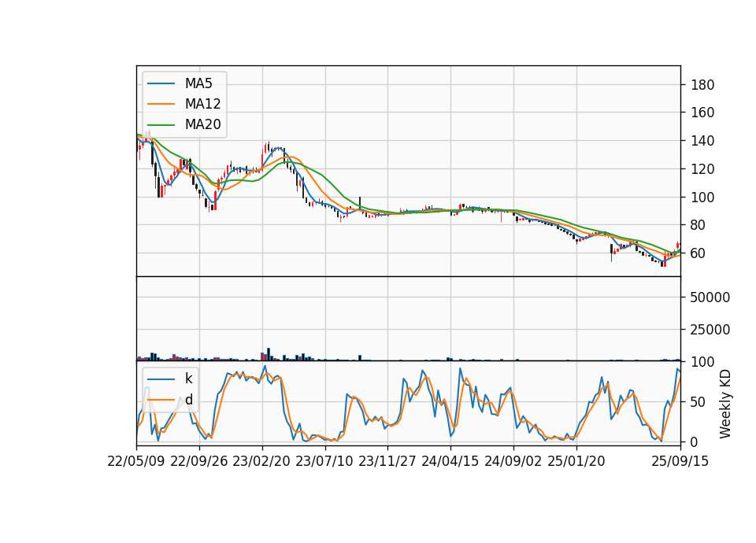Click the 0 tick on KD axis
756x543 pixels.
695,441
